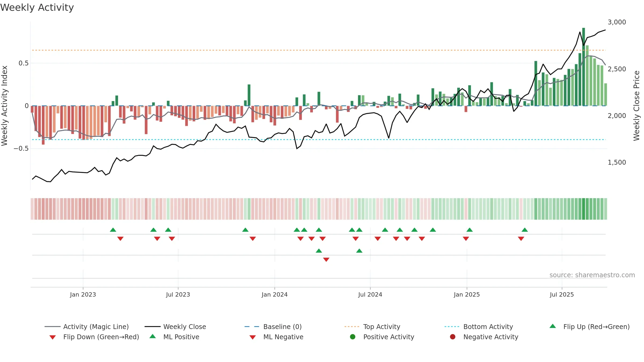Click the Jul 2024 axis label
Screen dimensions: 644x362
370,294
